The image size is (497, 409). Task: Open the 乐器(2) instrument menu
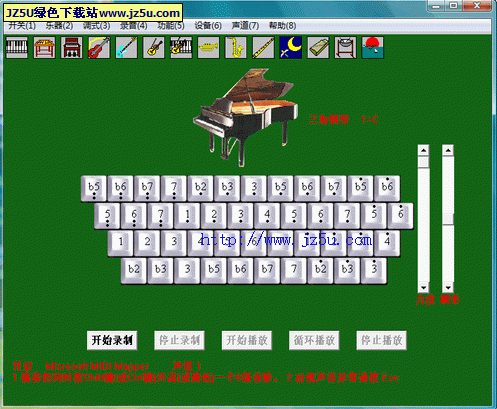coord(59,26)
